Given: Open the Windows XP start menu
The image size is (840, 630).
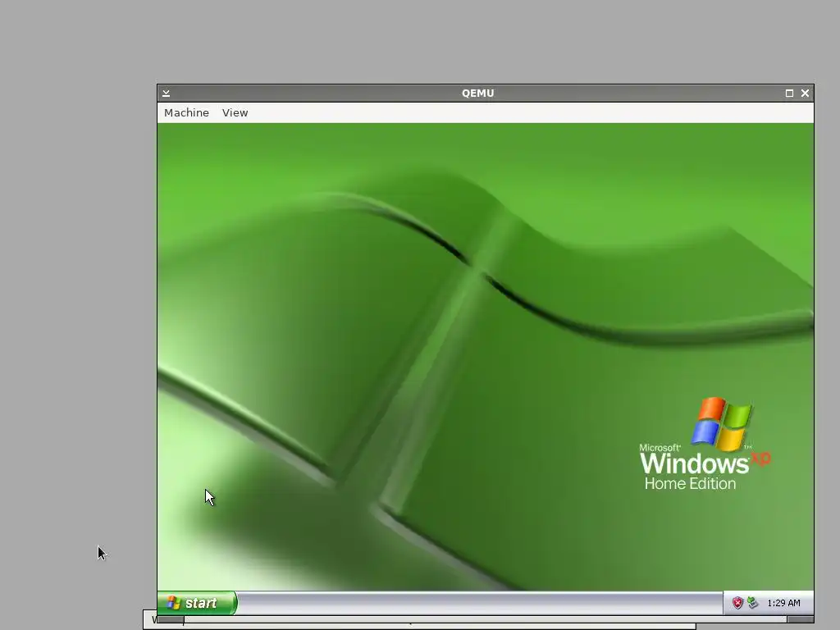Looking at the screenshot, I should tap(197, 603).
